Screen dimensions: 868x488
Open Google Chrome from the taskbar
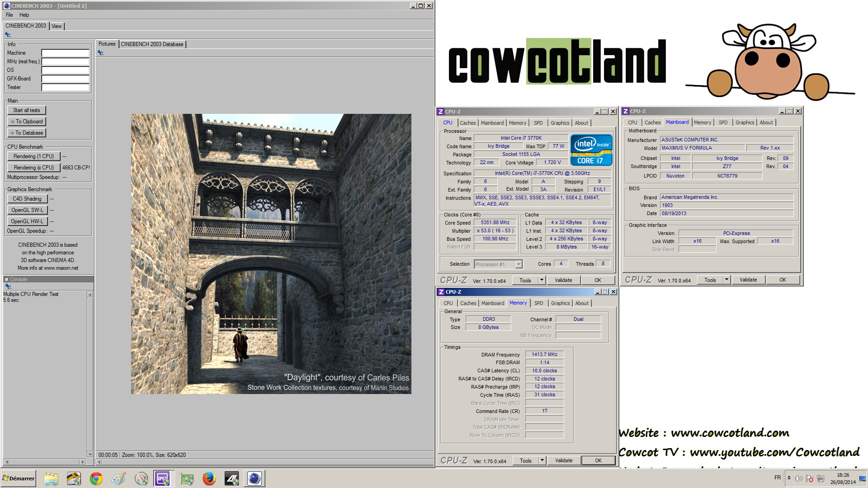pos(96,479)
